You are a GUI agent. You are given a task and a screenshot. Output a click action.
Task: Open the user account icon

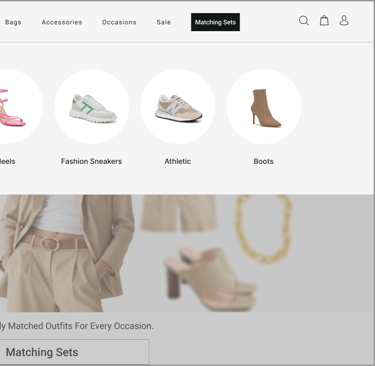(344, 21)
